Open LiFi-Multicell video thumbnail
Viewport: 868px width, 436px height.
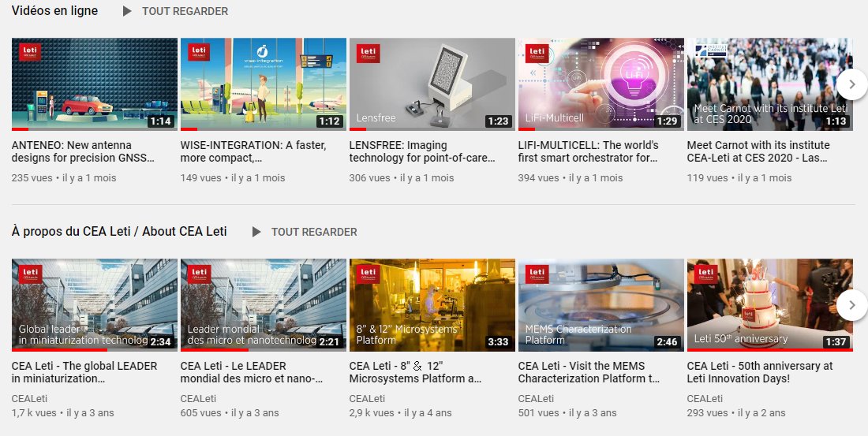[x=601, y=84]
